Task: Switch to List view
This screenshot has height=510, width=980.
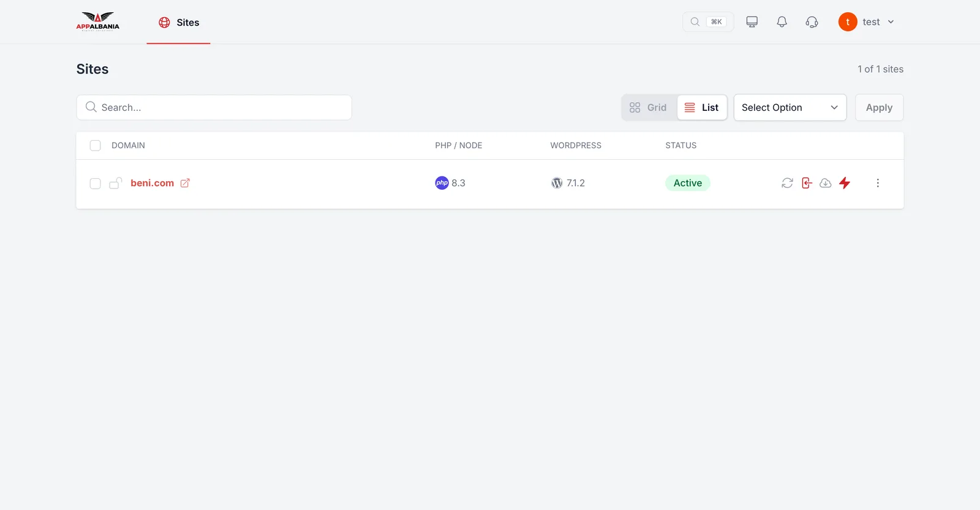Action: click(702, 108)
